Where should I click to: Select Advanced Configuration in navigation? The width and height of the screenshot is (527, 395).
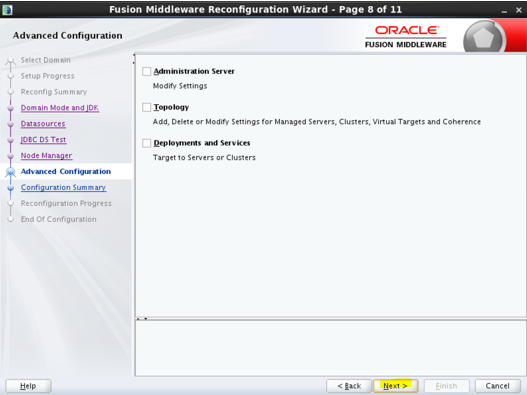tap(66, 171)
